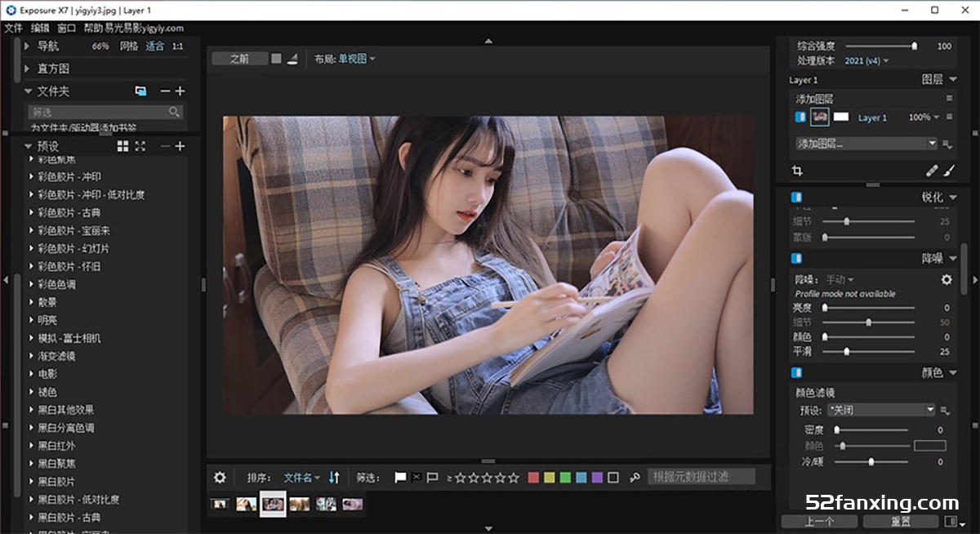Click the layout icon next to Reset
This screenshot has width=980, height=534.
click(x=951, y=521)
